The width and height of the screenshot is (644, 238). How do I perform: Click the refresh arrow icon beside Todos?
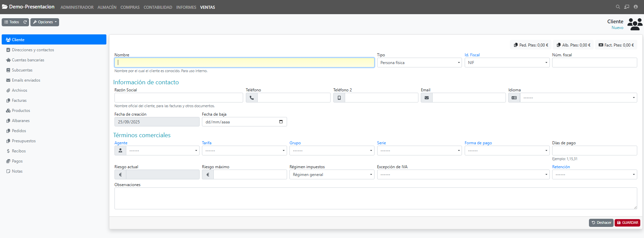(25, 22)
